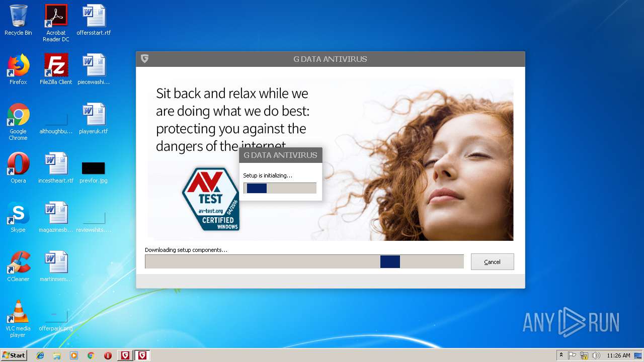Launch Google Chrome from the desktop

tap(18, 122)
